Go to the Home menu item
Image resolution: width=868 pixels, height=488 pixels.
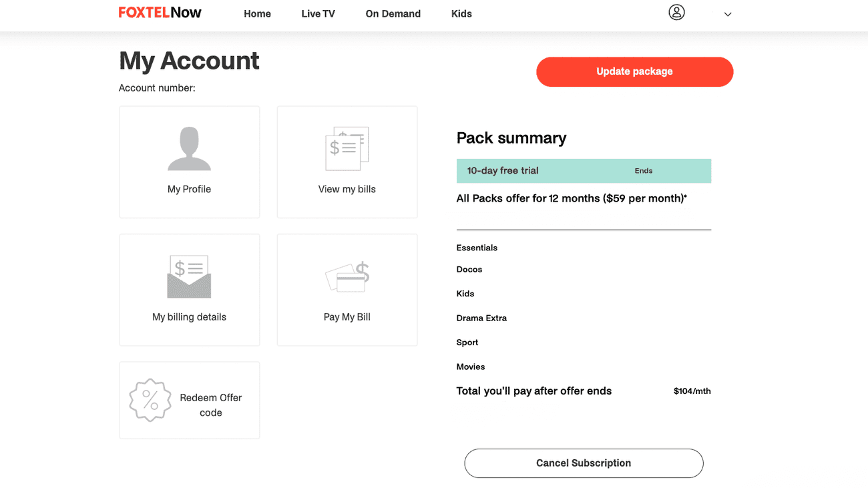click(x=257, y=14)
